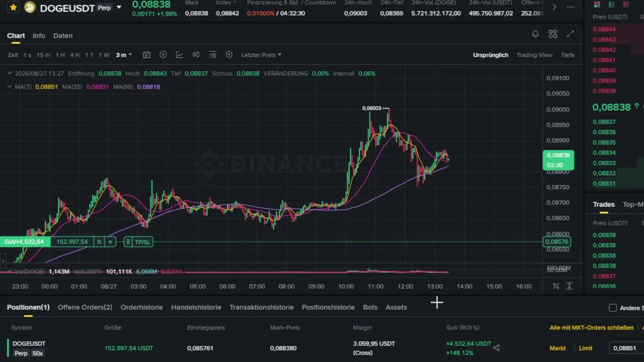Screen dimensions: 644x362
Task: Collapse the MA indicator row chevron
Action: pos(10,86)
